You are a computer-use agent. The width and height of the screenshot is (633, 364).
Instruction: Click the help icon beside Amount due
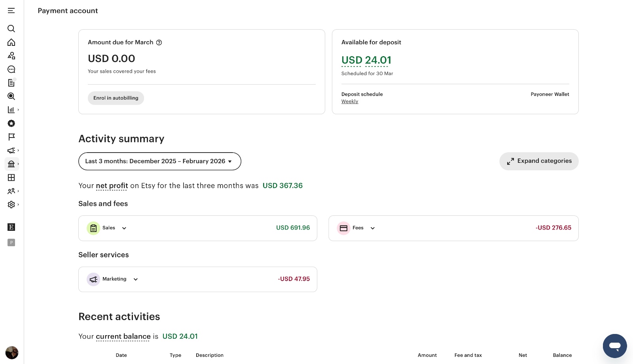coord(159,43)
